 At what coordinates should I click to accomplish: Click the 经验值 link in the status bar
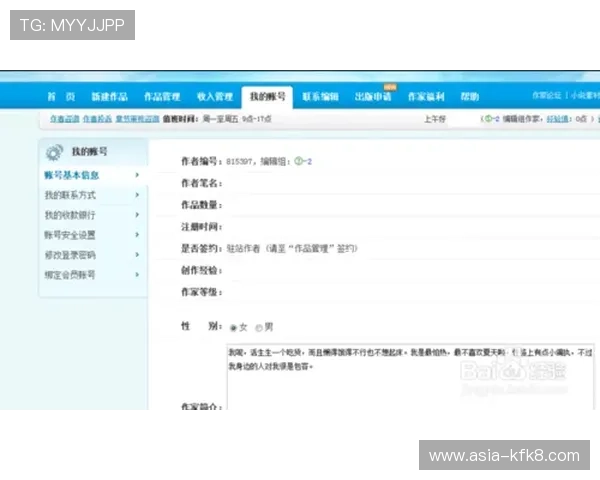(557, 119)
